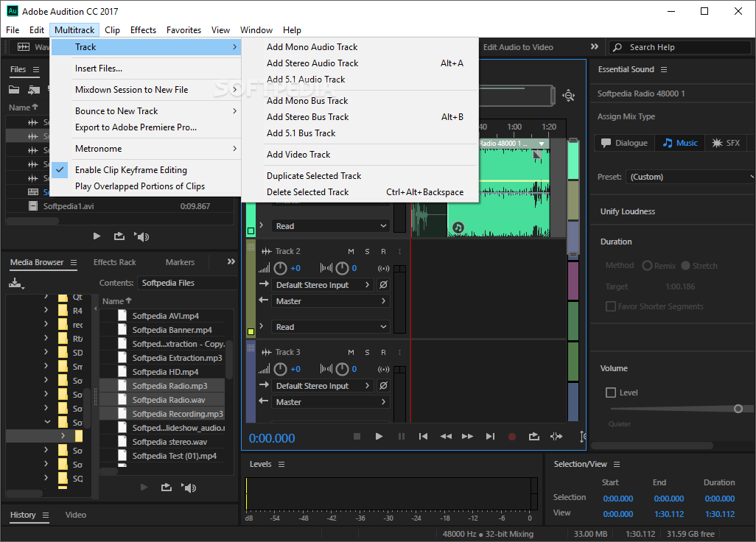Switch to the Effects Rack tab

pos(115,262)
